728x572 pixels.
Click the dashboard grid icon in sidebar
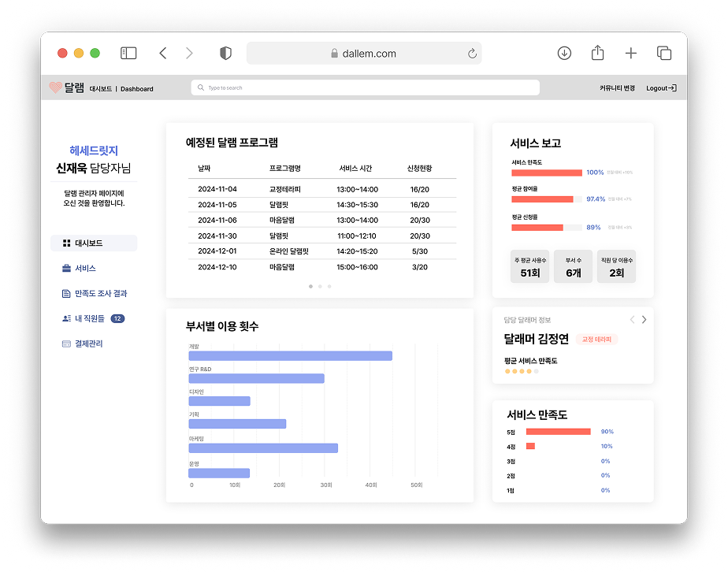tap(66, 243)
